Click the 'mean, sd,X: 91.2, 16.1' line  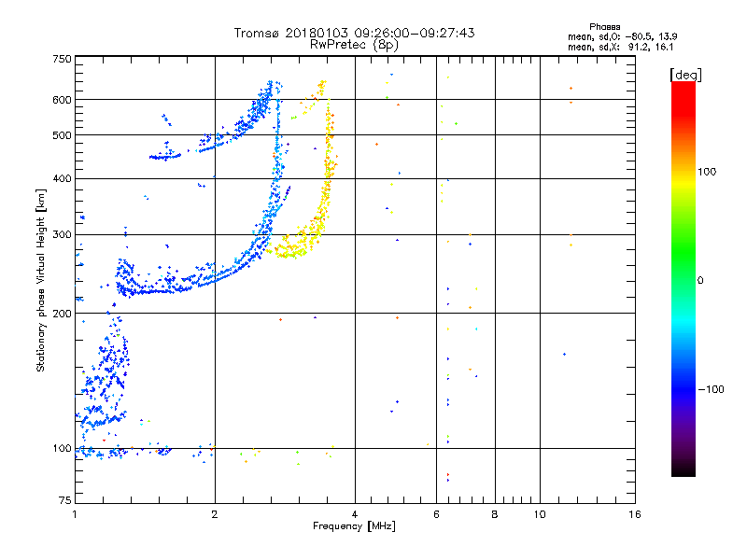point(620,47)
